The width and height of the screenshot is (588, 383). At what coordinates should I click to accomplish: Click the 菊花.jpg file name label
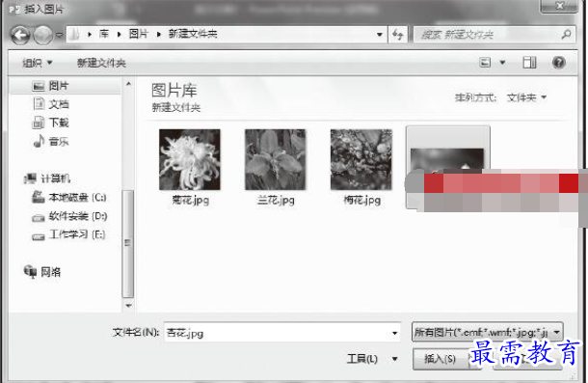click(x=190, y=200)
